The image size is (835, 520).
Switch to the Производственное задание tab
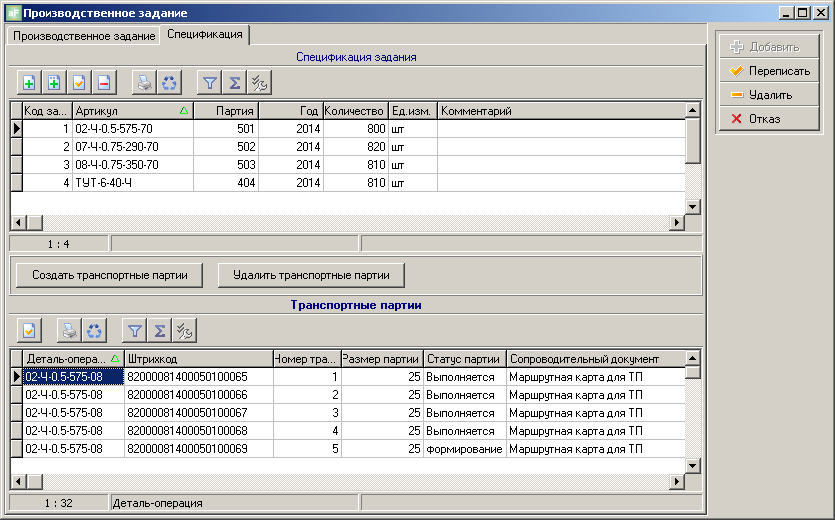[84, 36]
